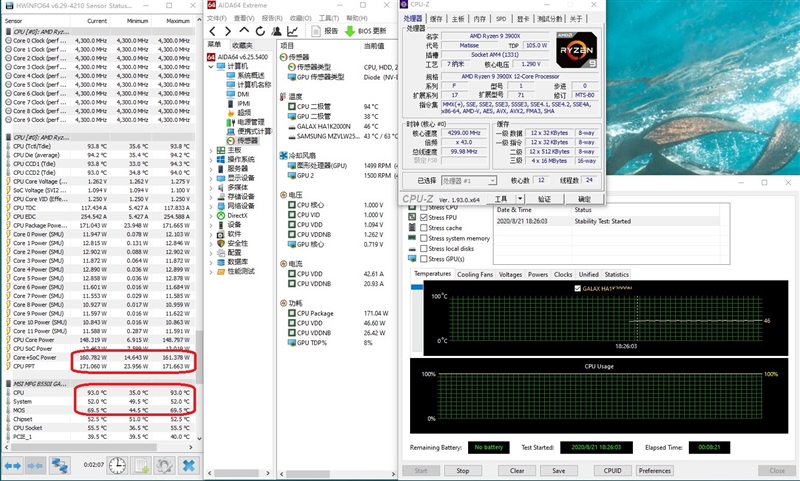Uncheck Stress FPU checkbox
This screenshot has height=481, width=800.
coord(423,217)
